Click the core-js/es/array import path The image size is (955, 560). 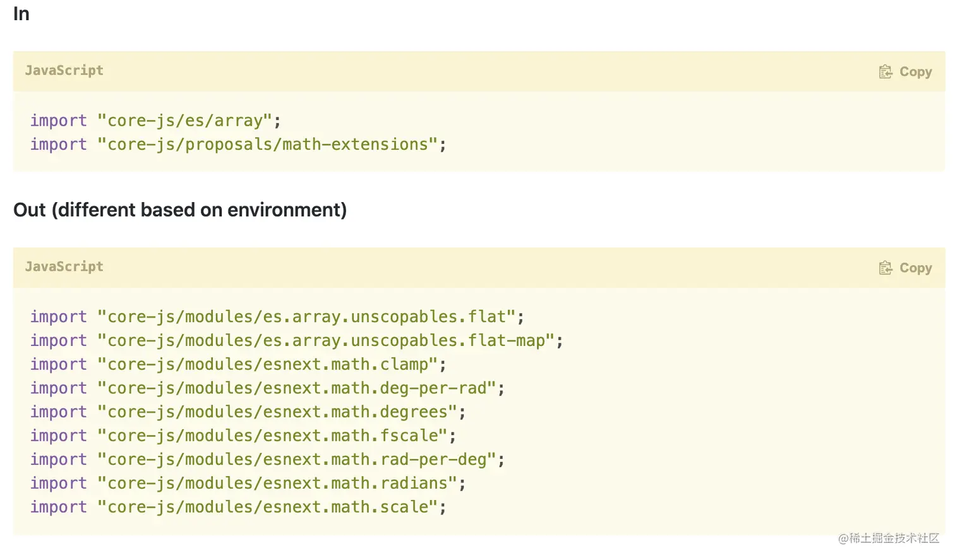(186, 120)
